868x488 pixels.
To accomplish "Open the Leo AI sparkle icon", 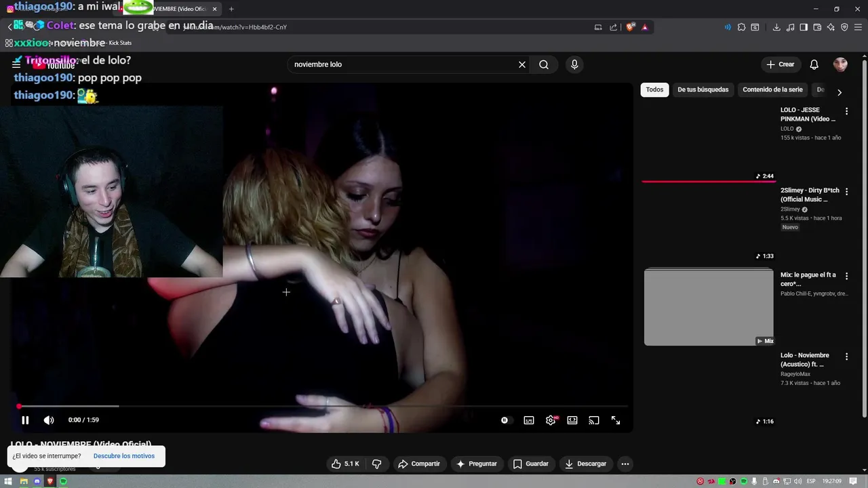I will (831, 27).
